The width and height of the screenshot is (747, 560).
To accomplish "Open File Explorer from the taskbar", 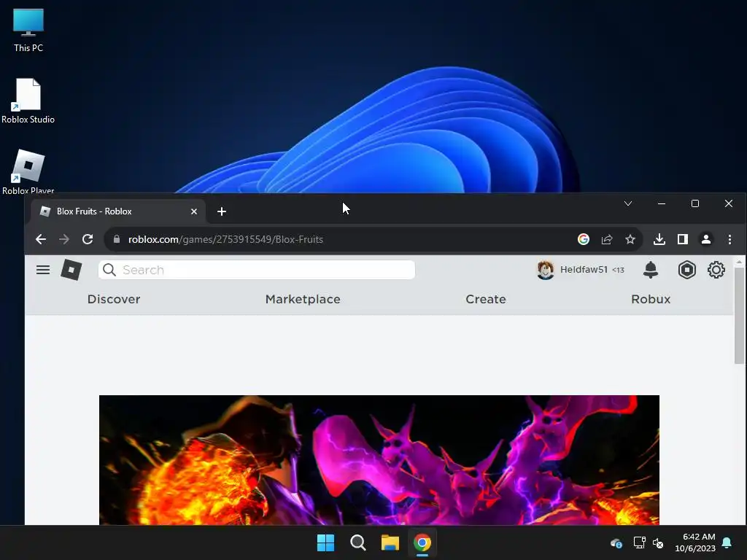I will coord(390,542).
